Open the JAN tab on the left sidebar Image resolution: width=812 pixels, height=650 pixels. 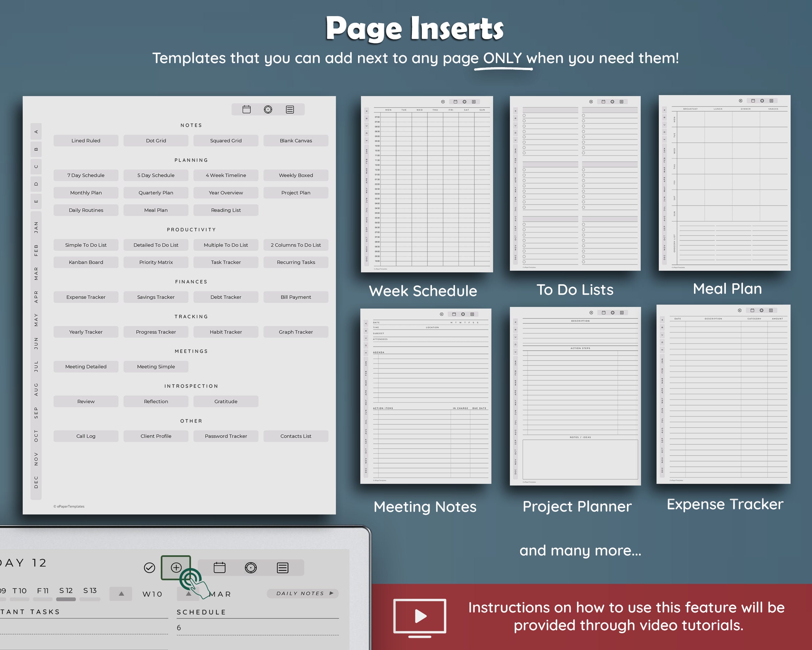[36, 227]
